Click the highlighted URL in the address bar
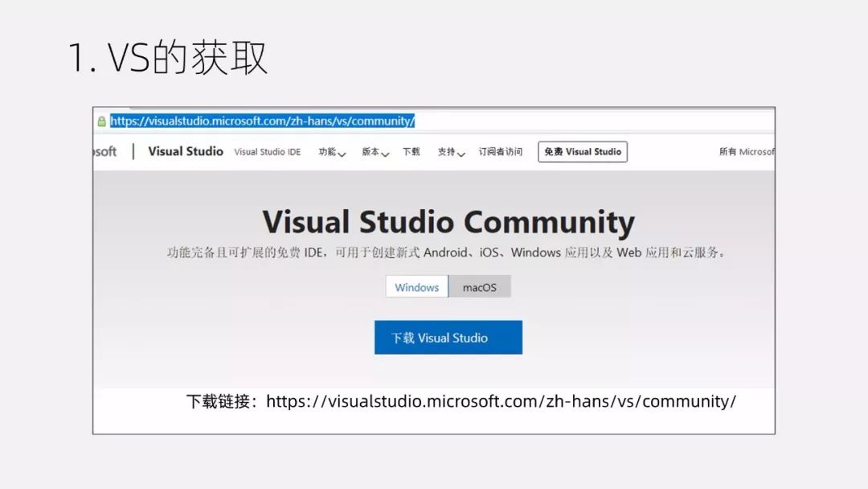 point(262,121)
